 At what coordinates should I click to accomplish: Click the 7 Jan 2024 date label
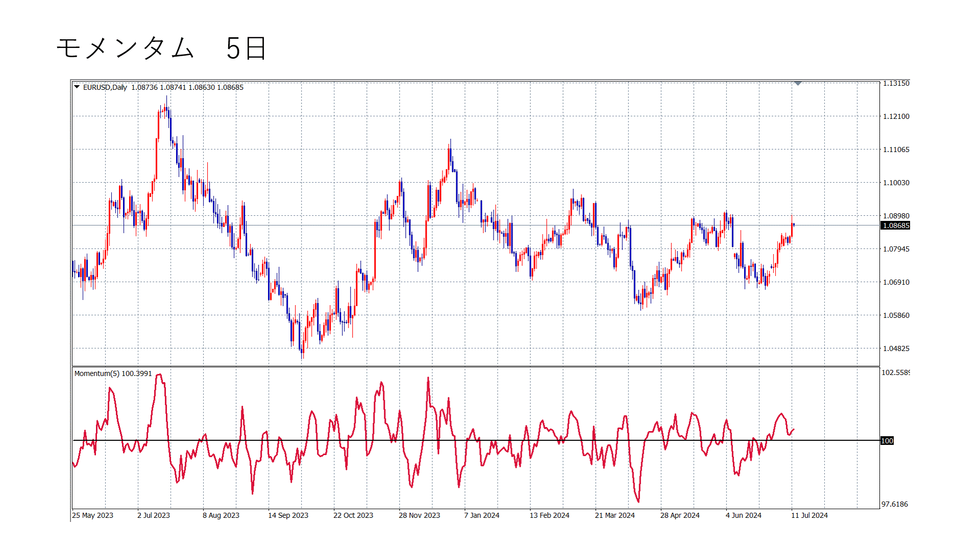click(482, 515)
